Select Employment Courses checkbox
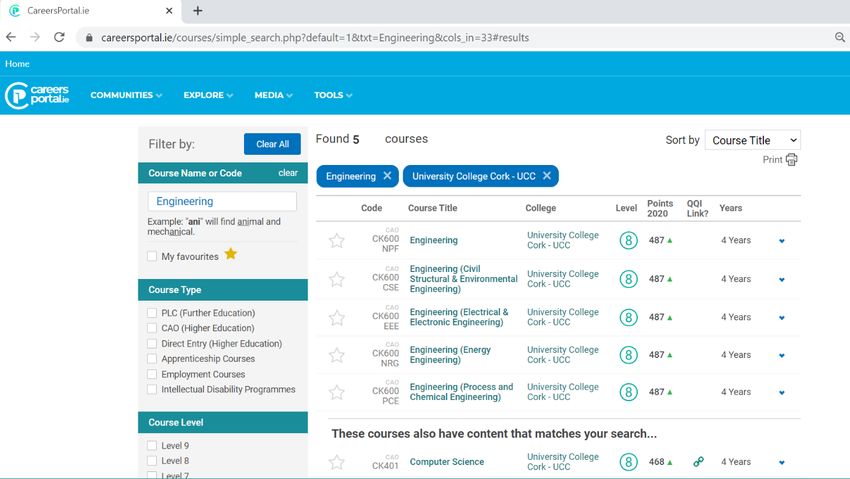 click(152, 374)
